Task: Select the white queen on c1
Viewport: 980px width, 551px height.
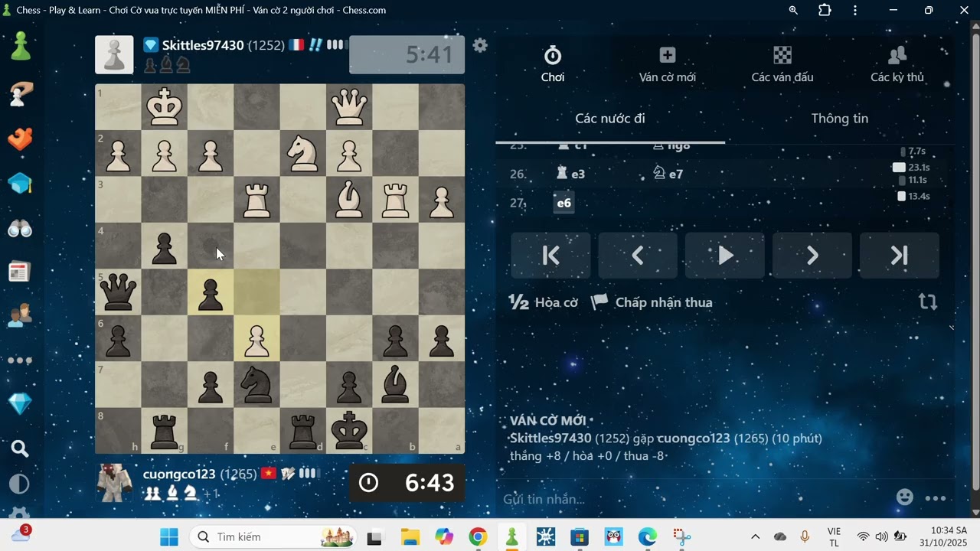Action: tap(349, 107)
